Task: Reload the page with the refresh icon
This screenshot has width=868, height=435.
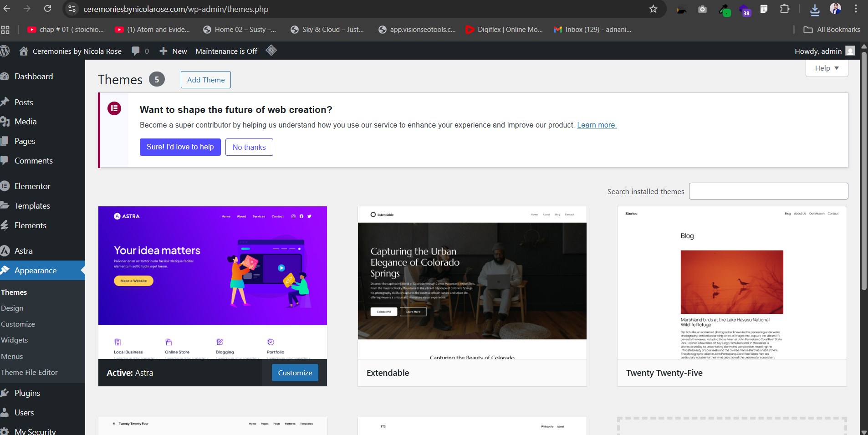Action: (x=47, y=9)
